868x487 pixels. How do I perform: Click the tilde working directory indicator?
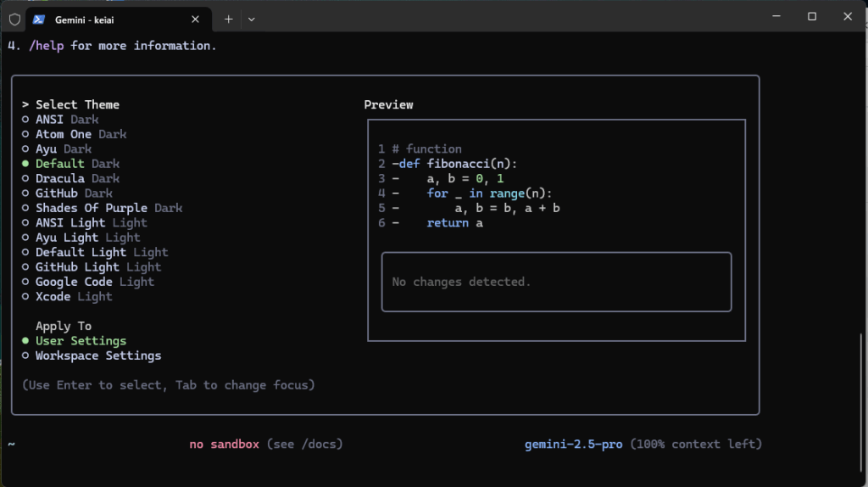(11, 445)
